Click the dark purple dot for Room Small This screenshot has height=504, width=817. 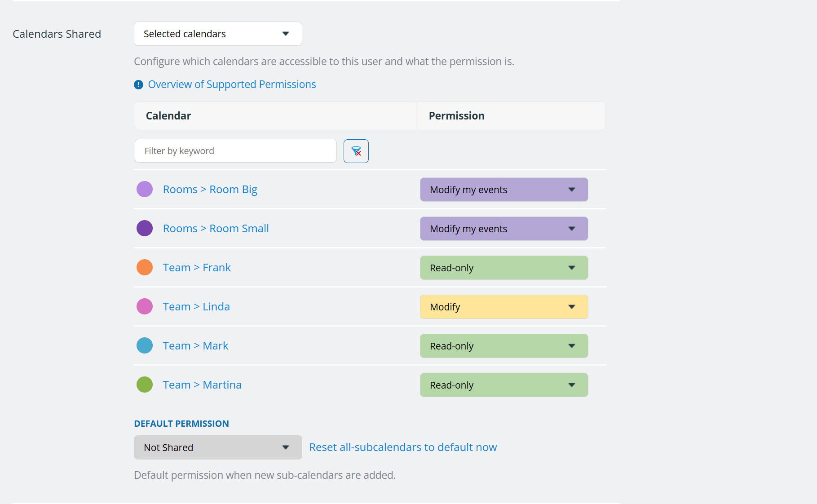tap(144, 228)
